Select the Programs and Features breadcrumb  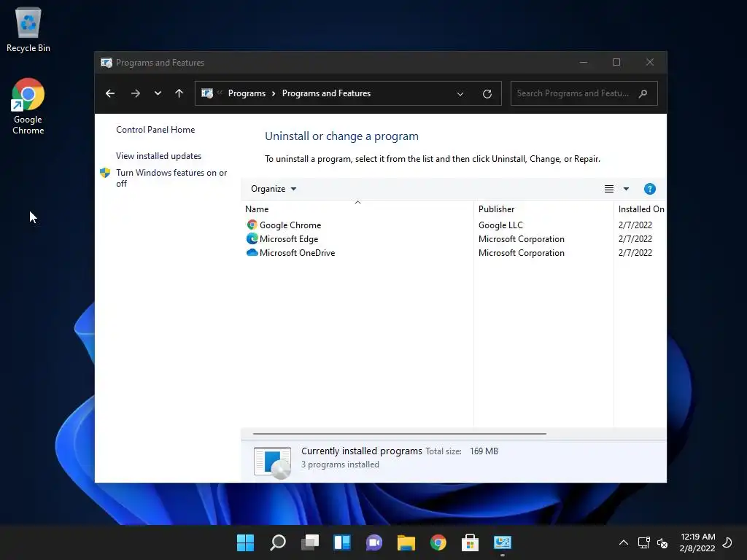(326, 93)
